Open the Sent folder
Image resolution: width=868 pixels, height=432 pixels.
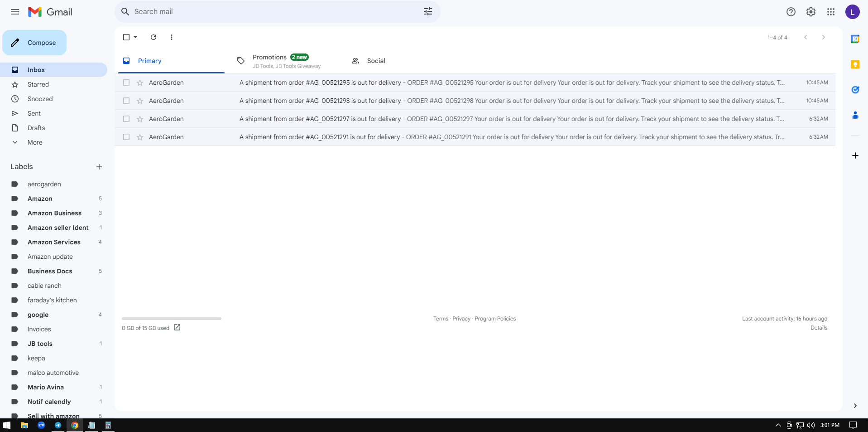pyautogui.click(x=53, y=113)
